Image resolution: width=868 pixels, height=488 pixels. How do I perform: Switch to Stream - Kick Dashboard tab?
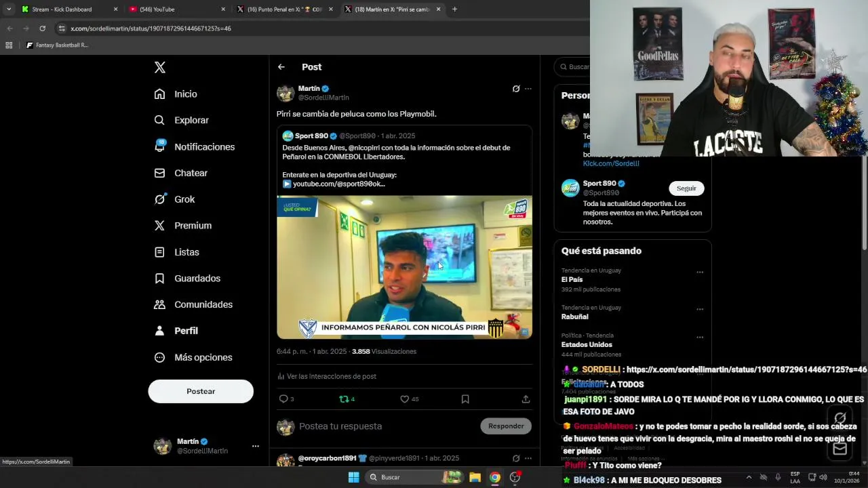point(69,9)
